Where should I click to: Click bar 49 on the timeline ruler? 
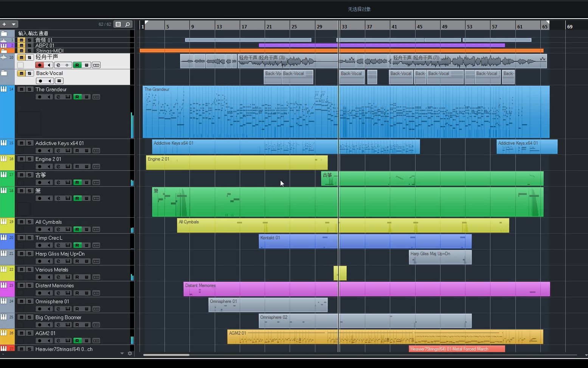445,27
